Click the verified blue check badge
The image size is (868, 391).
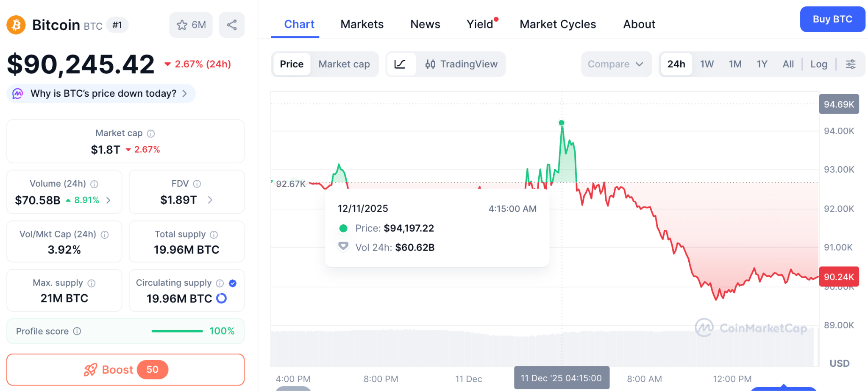pos(233,283)
